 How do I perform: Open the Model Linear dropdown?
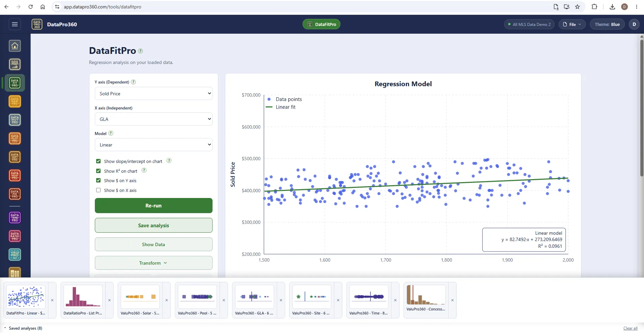coord(154,145)
